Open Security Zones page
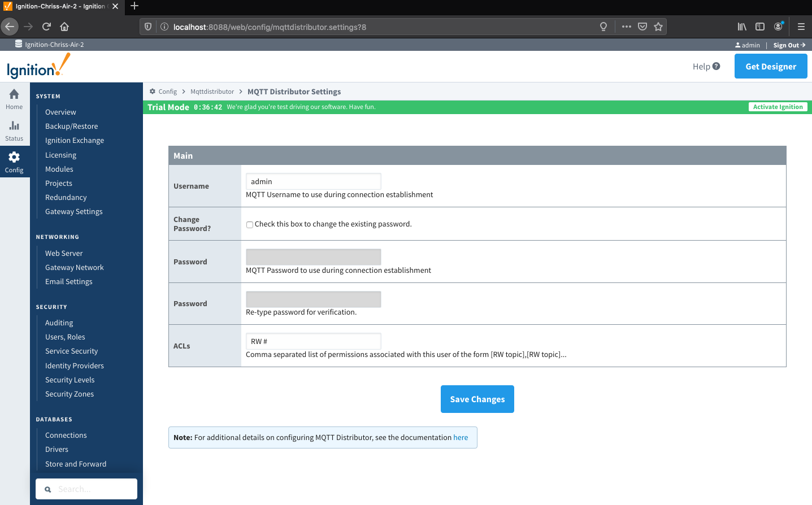 pos(70,394)
